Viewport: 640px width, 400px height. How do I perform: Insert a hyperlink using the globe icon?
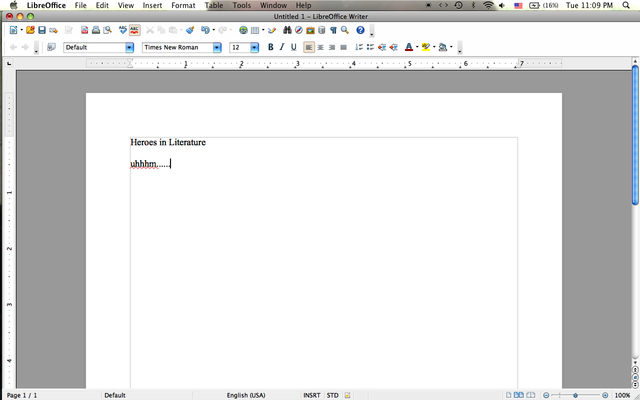[x=243, y=30]
